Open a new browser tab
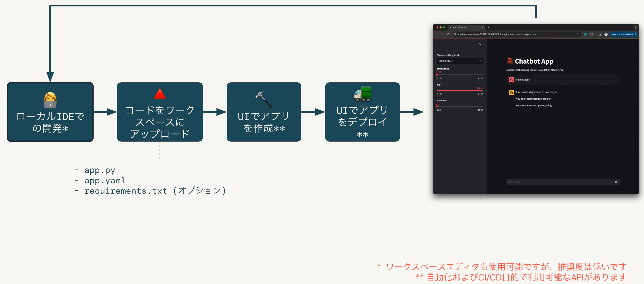Screen dimensions: 644x284 click(x=488, y=27)
